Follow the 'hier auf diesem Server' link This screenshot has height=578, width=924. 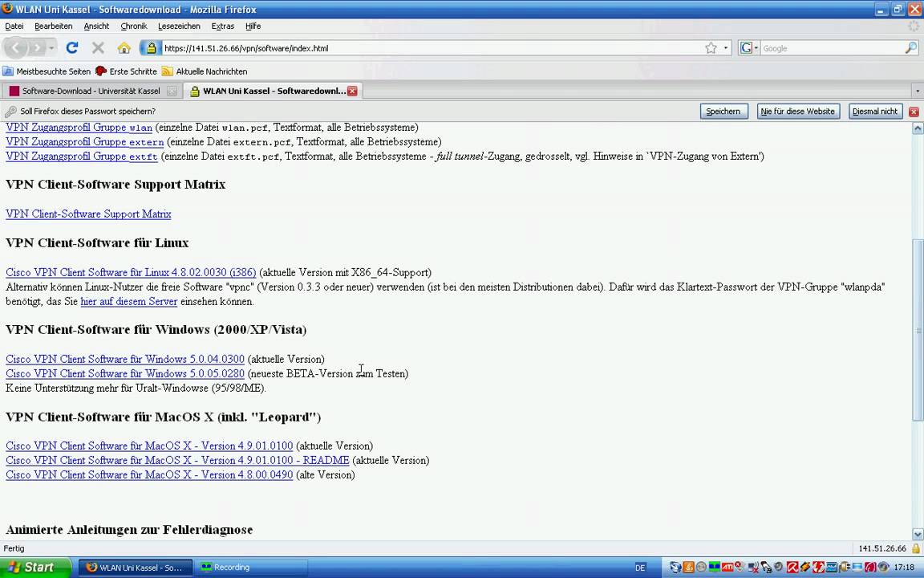tap(129, 301)
